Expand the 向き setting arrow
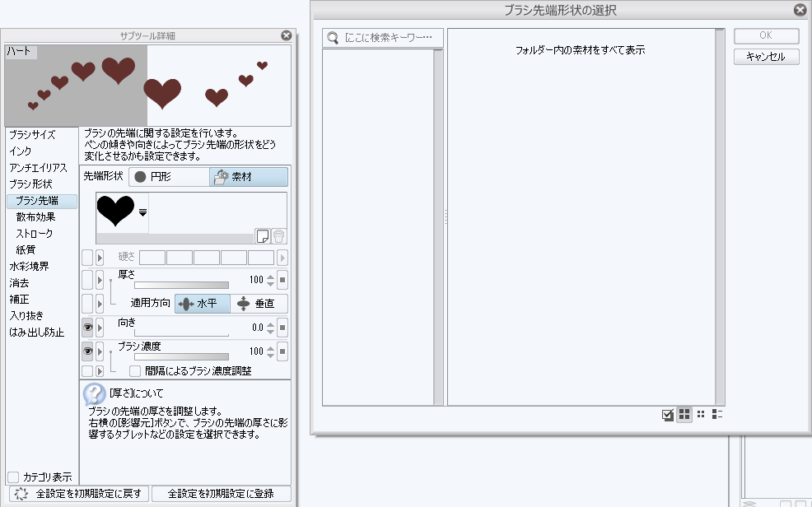The image size is (812, 507). pyautogui.click(x=100, y=328)
